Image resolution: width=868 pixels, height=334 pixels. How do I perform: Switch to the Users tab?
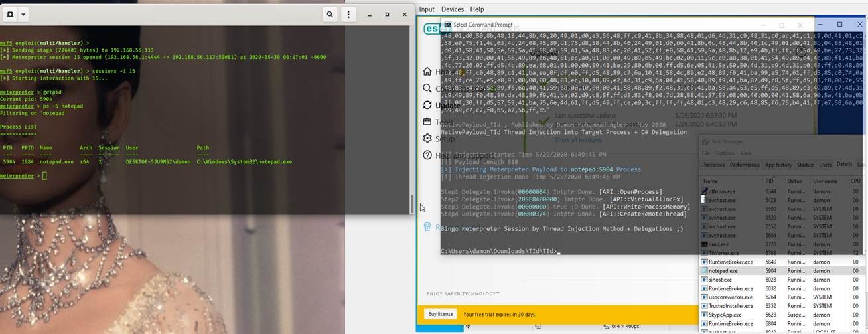[x=825, y=165]
